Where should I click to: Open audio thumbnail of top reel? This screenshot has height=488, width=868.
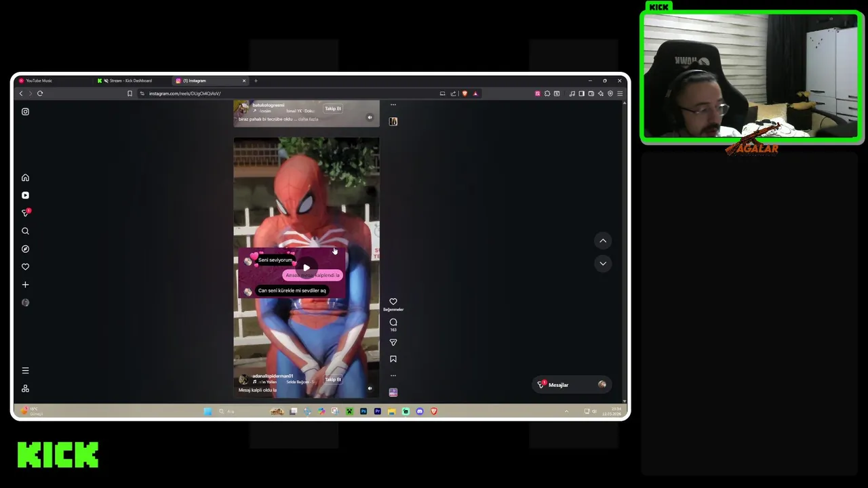393,121
